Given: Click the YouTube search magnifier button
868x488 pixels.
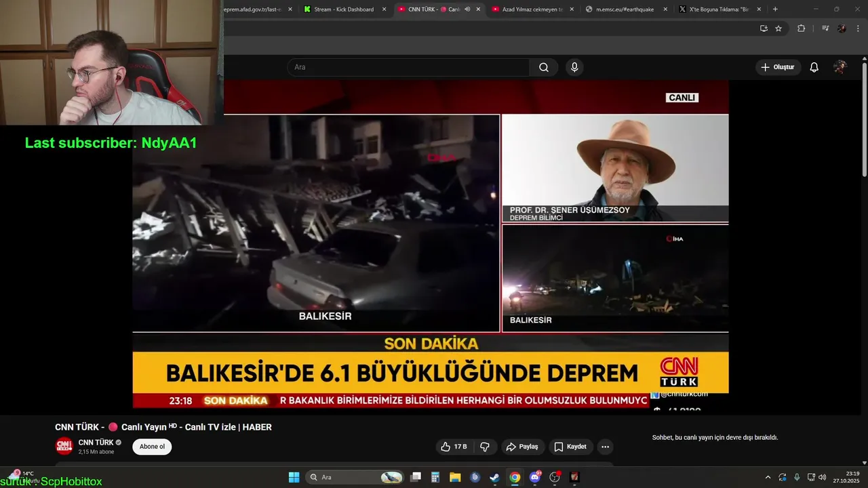Looking at the screenshot, I should coord(544,67).
